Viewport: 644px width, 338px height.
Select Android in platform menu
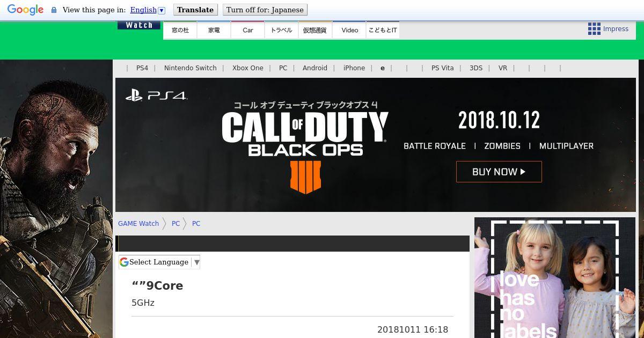(x=315, y=68)
